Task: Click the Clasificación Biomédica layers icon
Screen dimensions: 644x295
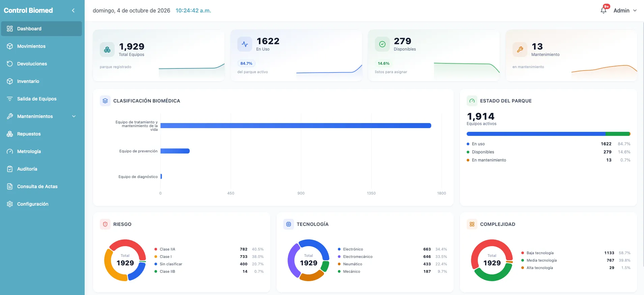Action: (105, 101)
